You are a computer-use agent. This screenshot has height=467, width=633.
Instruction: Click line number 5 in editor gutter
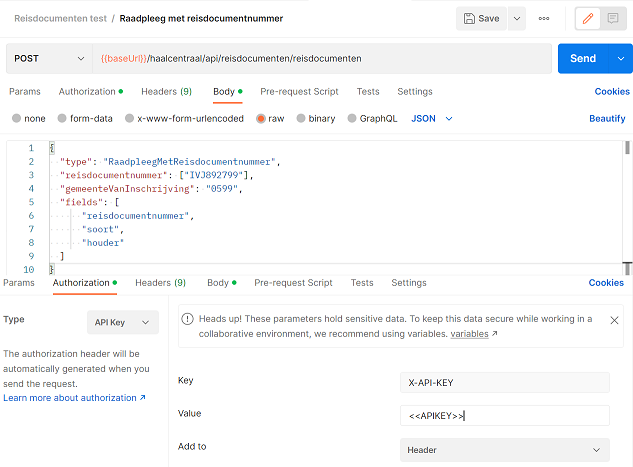tap(31, 202)
